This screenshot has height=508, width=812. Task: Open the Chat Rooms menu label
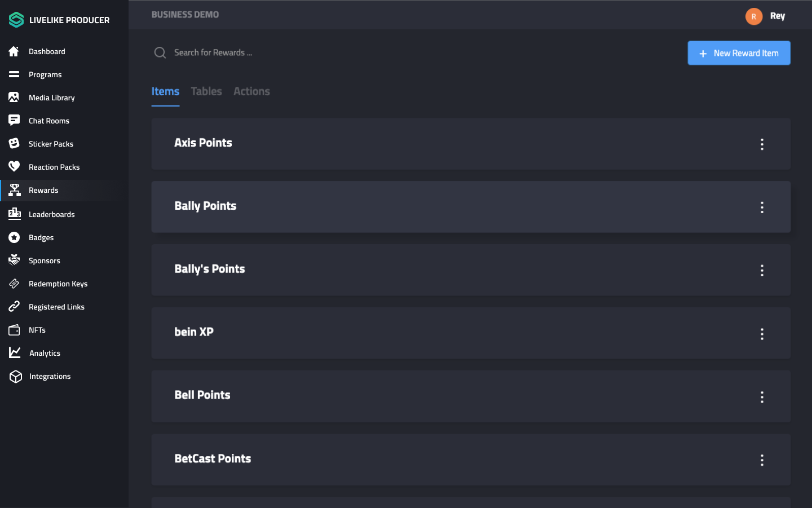(x=49, y=121)
